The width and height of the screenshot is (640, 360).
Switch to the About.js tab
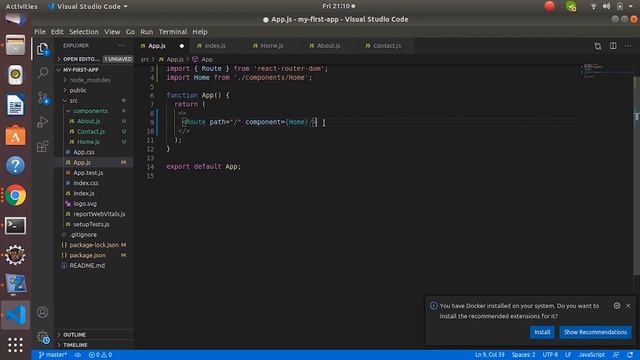329,46
